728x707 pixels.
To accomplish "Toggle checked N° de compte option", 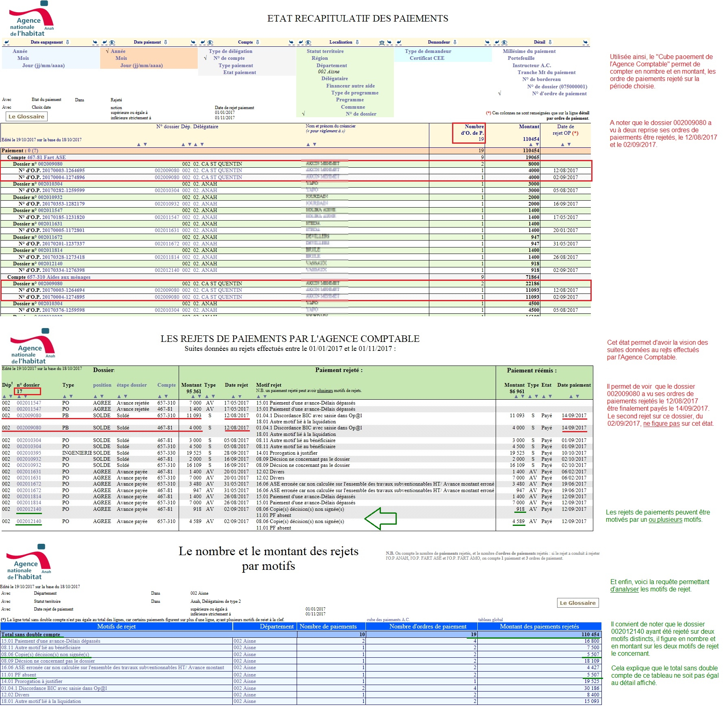I will pos(229,58).
